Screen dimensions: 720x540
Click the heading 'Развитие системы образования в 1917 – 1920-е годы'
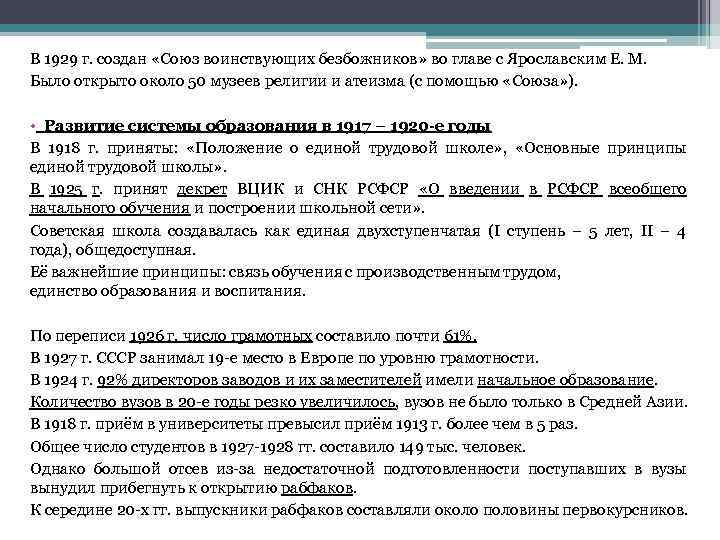click(x=267, y=126)
